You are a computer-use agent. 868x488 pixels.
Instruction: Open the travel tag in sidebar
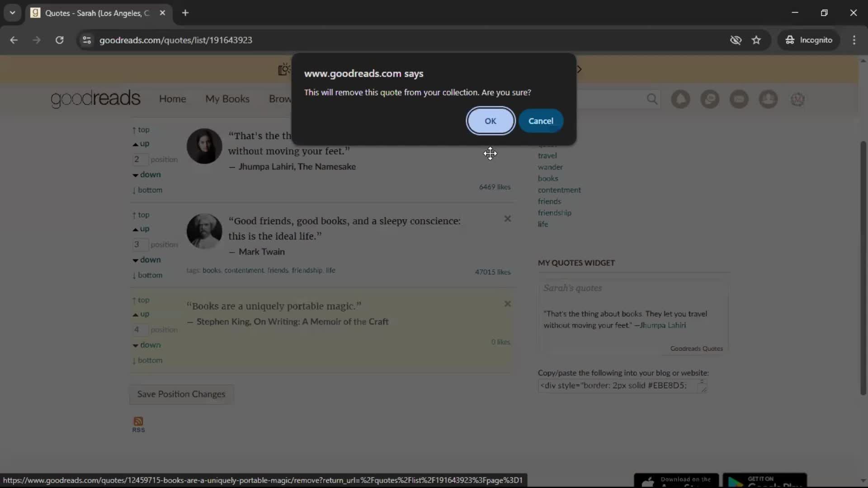(547, 156)
